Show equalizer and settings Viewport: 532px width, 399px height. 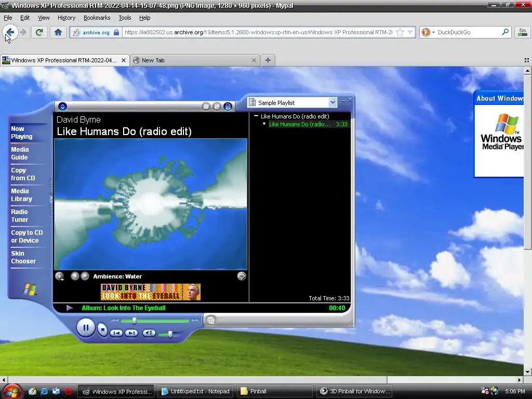217,107
